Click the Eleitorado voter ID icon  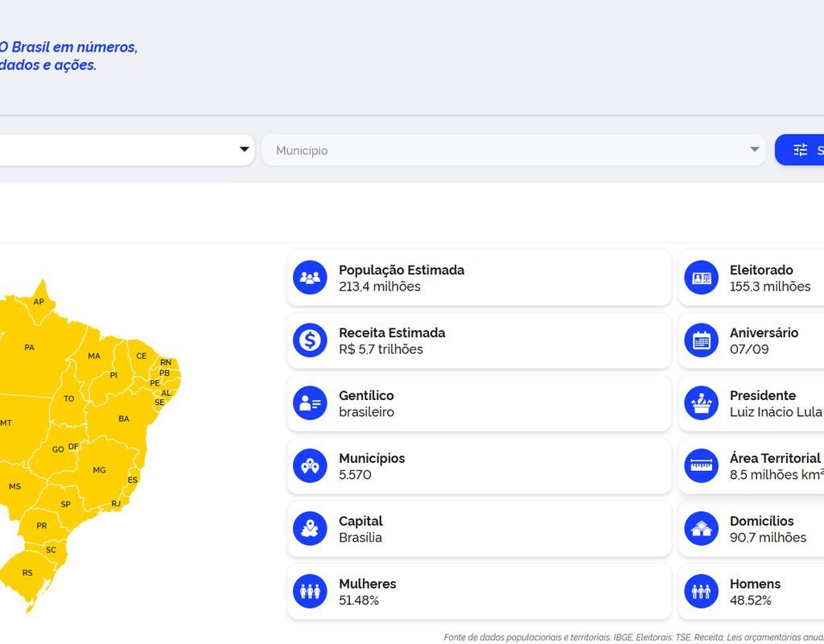point(701,278)
